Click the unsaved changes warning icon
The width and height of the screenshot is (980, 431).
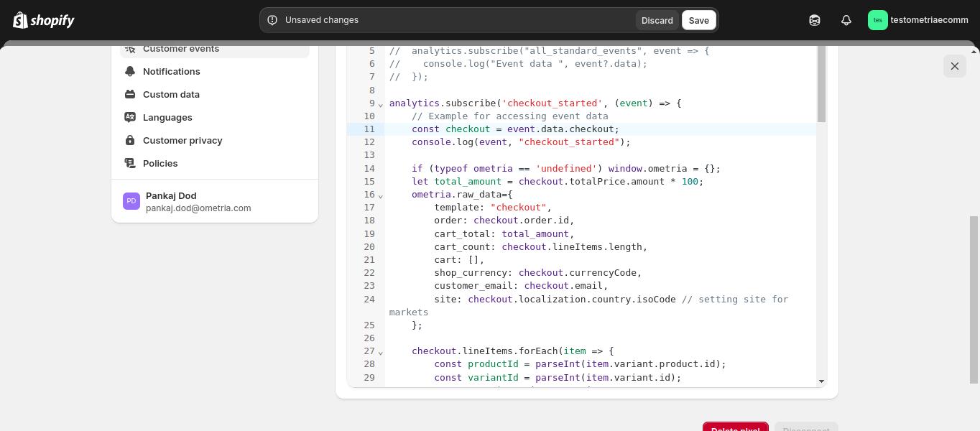click(272, 20)
